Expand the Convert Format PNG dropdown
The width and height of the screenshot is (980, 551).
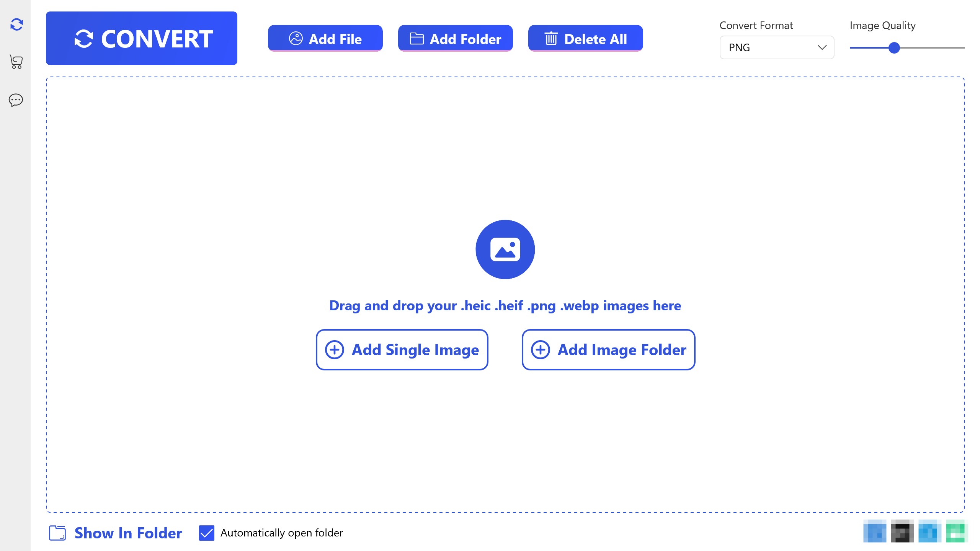[777, 47]
